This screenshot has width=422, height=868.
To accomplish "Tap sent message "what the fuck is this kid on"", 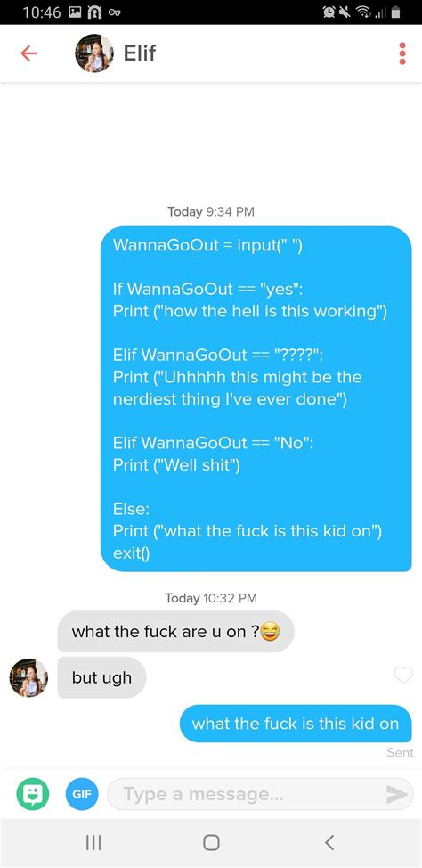I will point(296,724).
